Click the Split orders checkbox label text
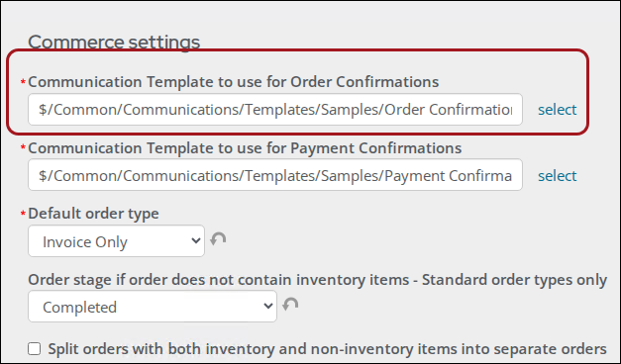Image resolution: width=621 pixels, height=364 pixels. tap(327, 349)
